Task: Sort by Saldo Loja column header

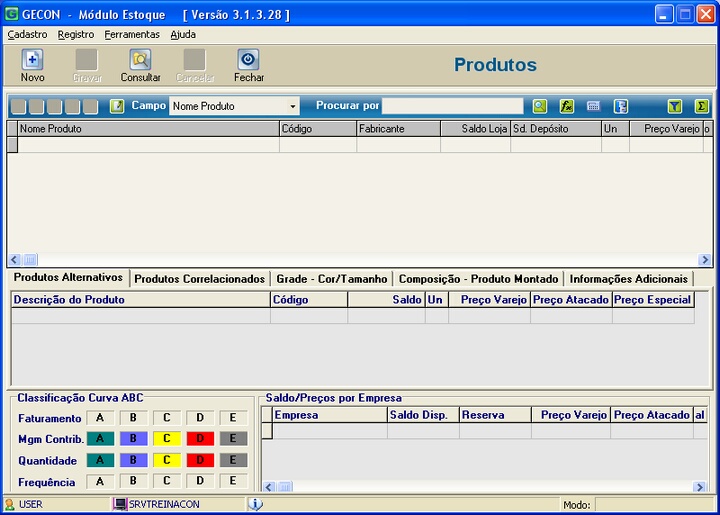Action: 475,129
